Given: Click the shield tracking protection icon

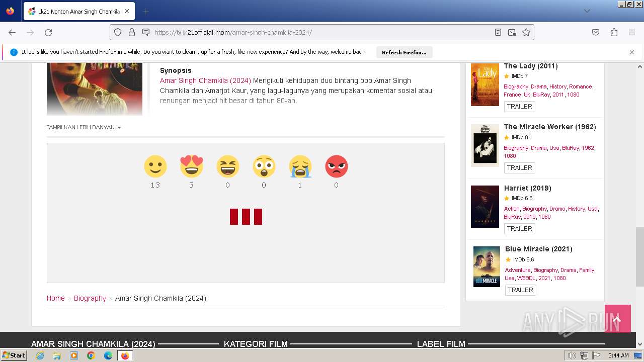Looking at the screenshot, I should pos(118,32).
